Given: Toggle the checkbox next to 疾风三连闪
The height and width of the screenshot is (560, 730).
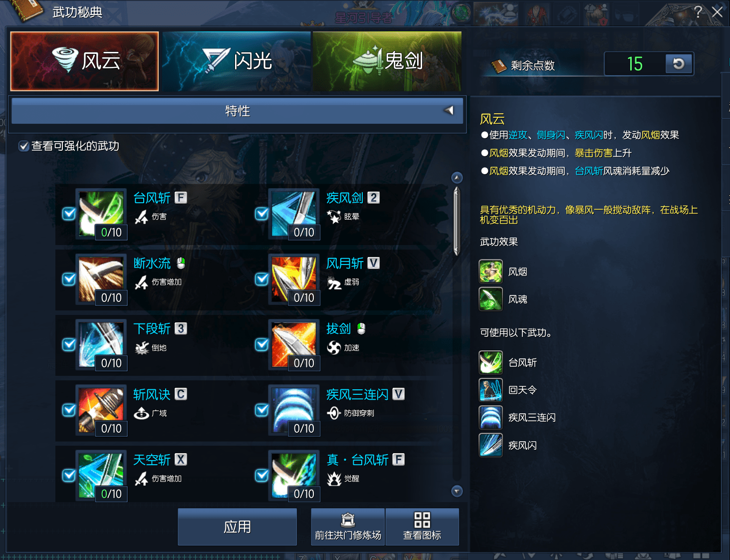Looking at the screenshot, I should [x=261, y=410].
